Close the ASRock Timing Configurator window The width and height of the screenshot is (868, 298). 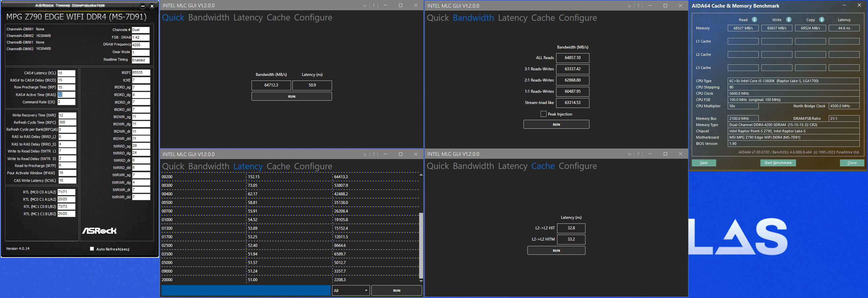pos(152,6)
